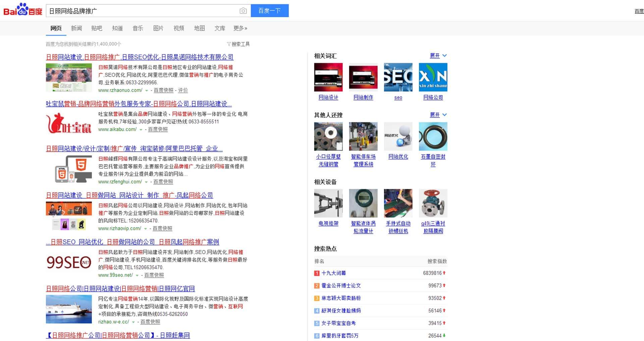Click the 网站优化 thumbnail image

(x=398, y=136)
